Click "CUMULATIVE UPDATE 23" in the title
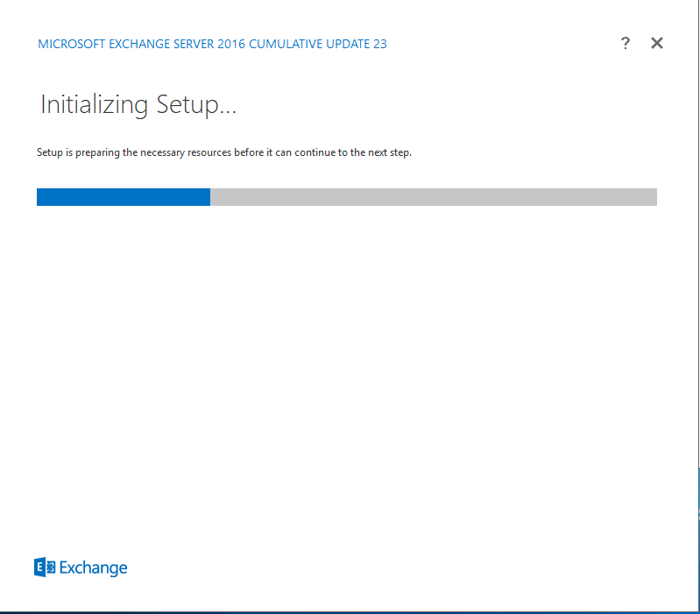700x614 pixels. click(x=317, y=44)
